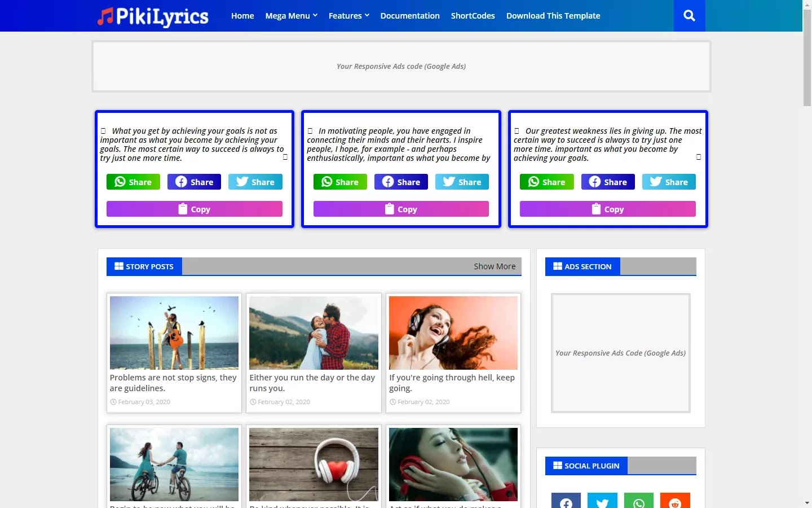Open 'If you're going through hell' post title
This screenshot has width=812, height=508.
point(452,383)
